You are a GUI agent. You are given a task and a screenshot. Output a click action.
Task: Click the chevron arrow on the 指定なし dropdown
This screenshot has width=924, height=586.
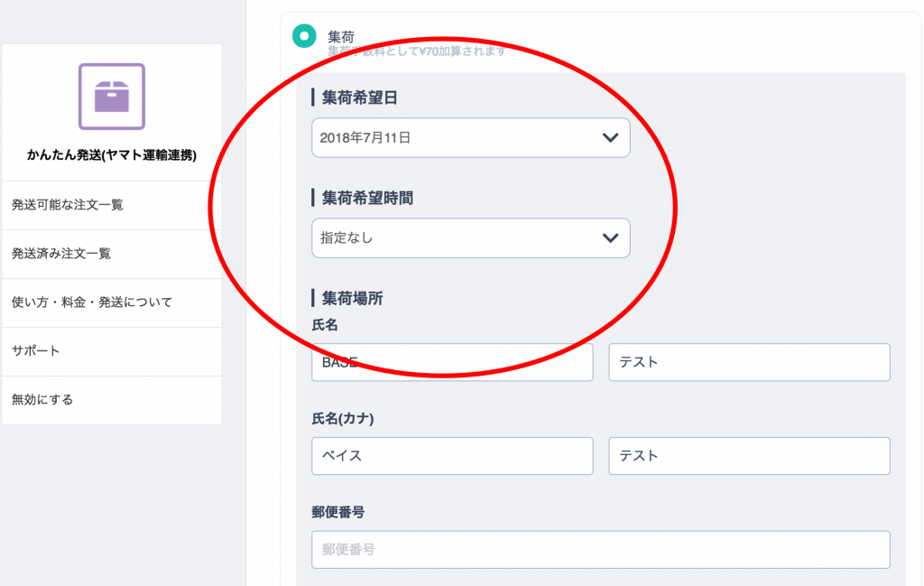click(611, 238)
